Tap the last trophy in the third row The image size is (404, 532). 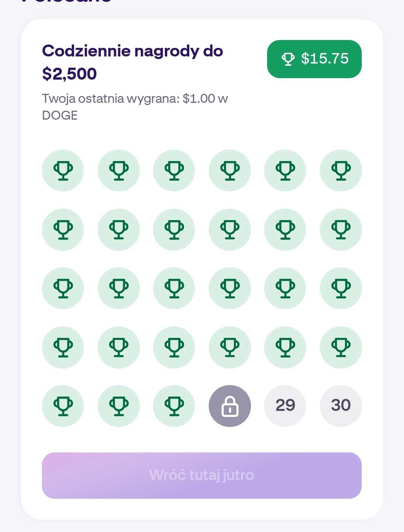pos(341,288)
